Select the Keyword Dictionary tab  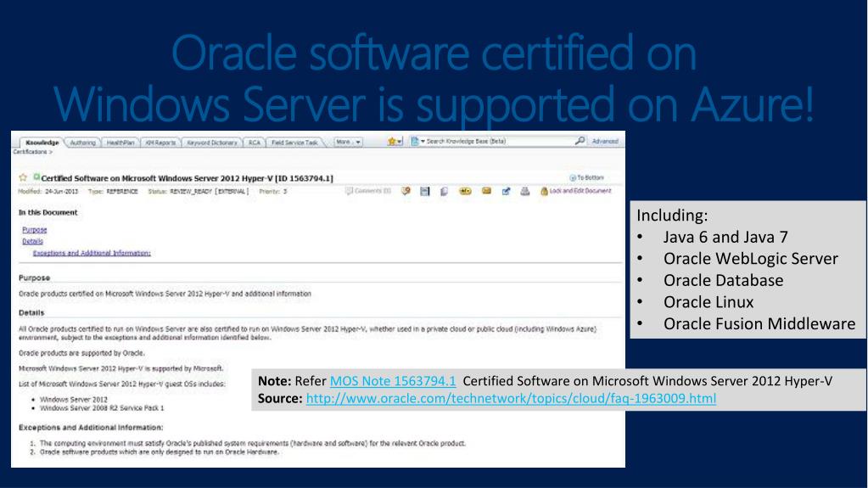coord(212,143)
